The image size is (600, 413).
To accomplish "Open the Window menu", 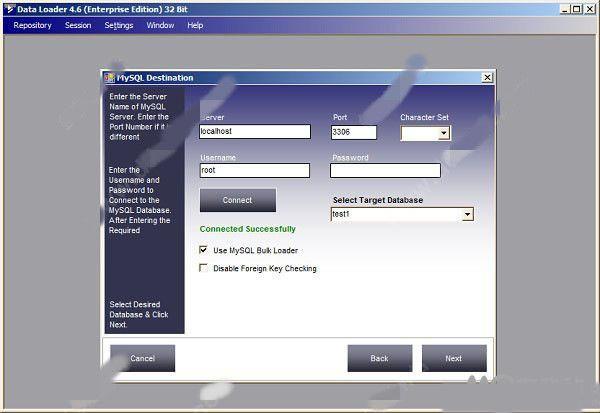I will (159, 25).
